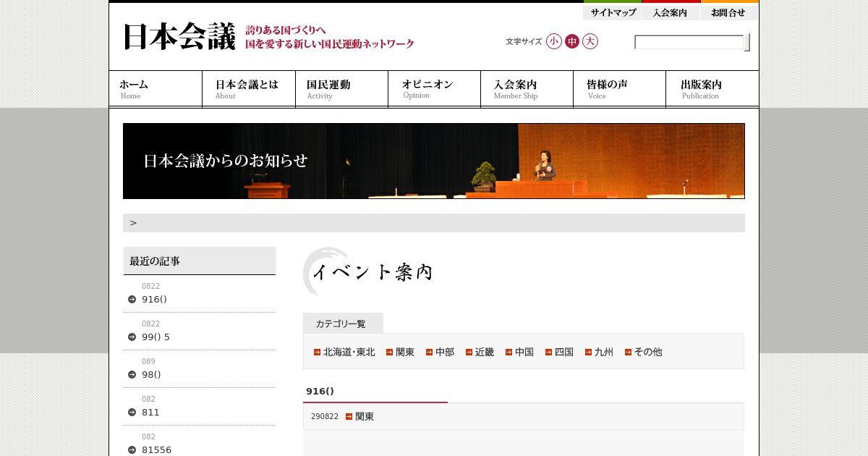Click arrow icon beside 811

tap(132, 413)
